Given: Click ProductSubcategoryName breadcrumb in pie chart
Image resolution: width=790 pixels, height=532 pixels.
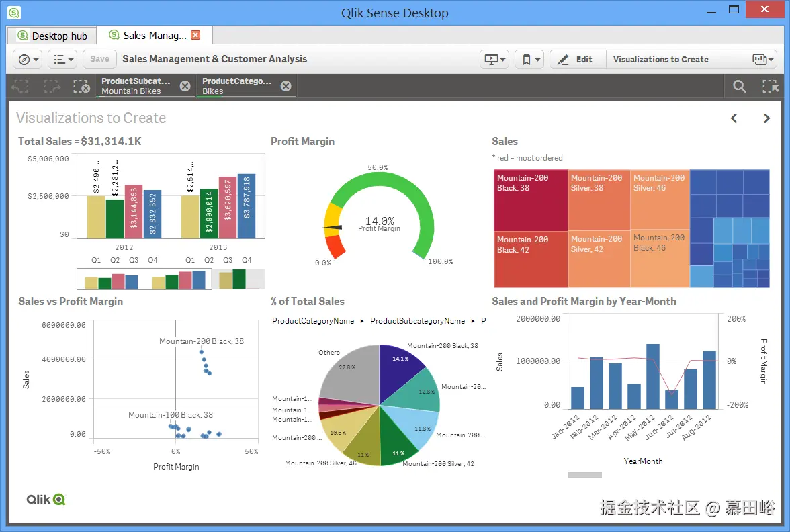Looking at the screenshot, I should (417, 321).
